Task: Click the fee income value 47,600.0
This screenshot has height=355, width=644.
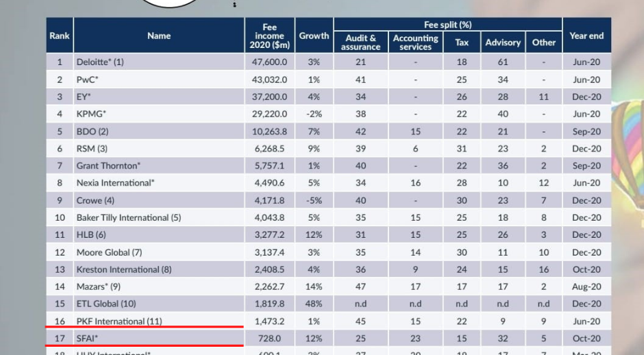Action: (269, 62)
